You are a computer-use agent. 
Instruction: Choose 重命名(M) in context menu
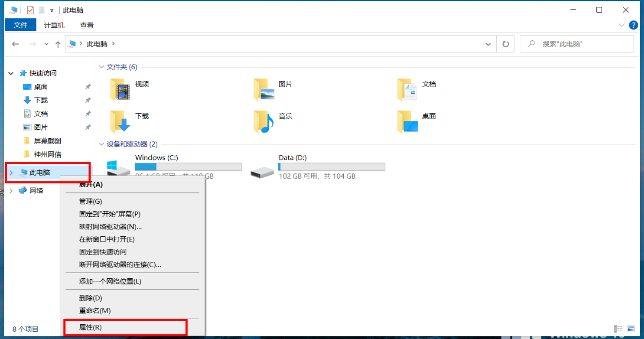click(x=133, y=310)
